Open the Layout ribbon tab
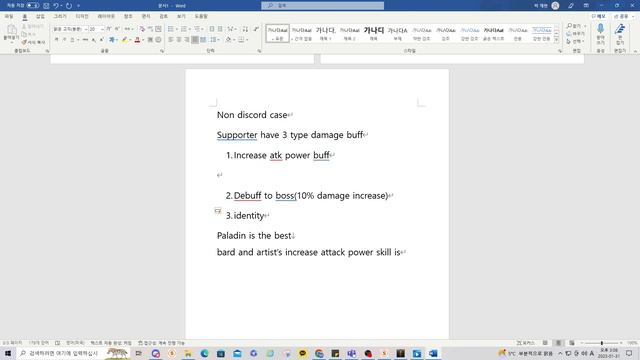This screenshot has height=360, width=640. click(106, 16)
